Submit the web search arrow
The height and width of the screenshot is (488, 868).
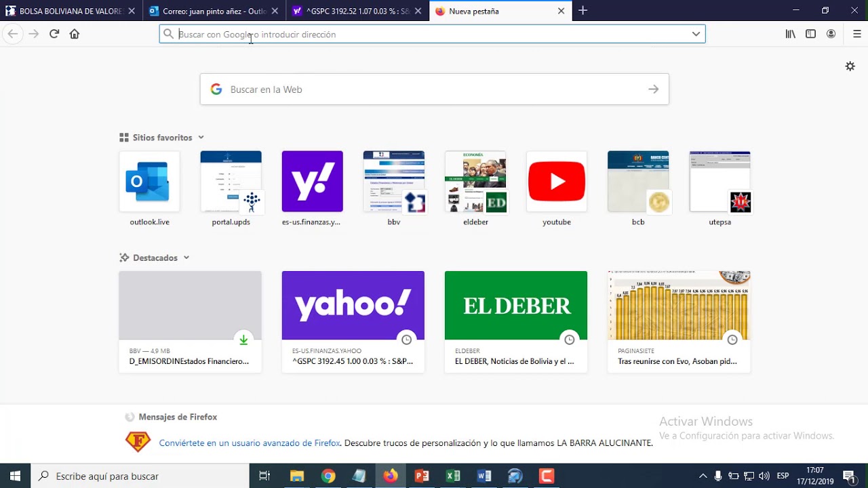click(653, 89)
